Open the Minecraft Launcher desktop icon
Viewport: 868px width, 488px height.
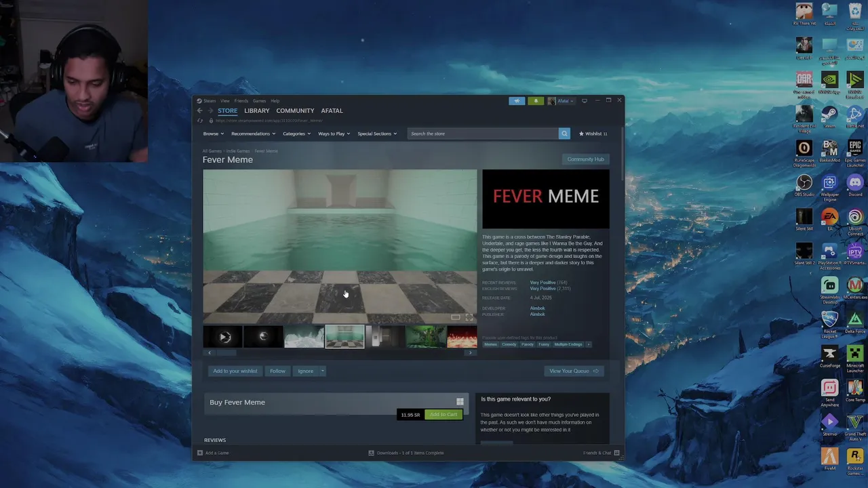coord(855,359)
